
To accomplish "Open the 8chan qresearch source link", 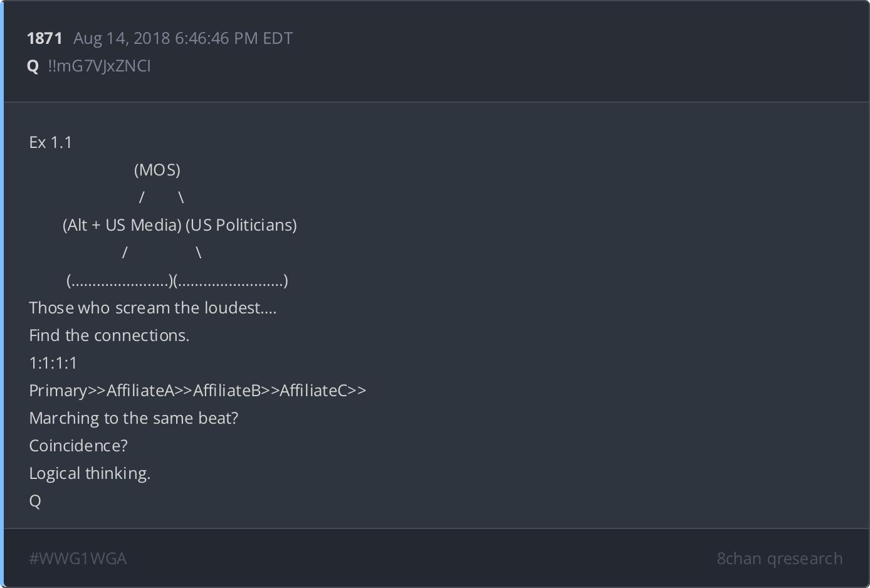I will 780,559.
